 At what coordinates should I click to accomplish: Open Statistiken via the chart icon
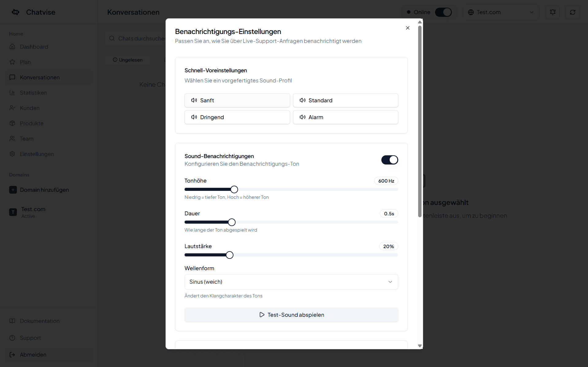coord(12,93)
